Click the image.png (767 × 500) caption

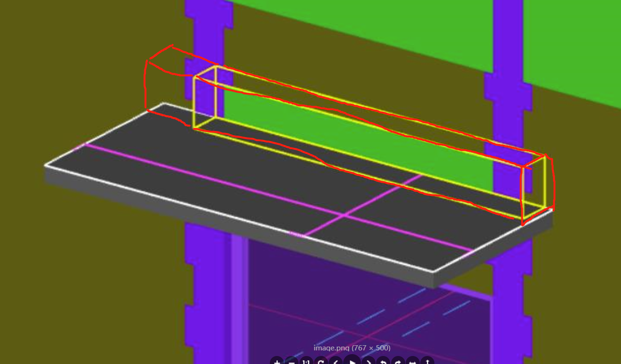pos(352,348)
